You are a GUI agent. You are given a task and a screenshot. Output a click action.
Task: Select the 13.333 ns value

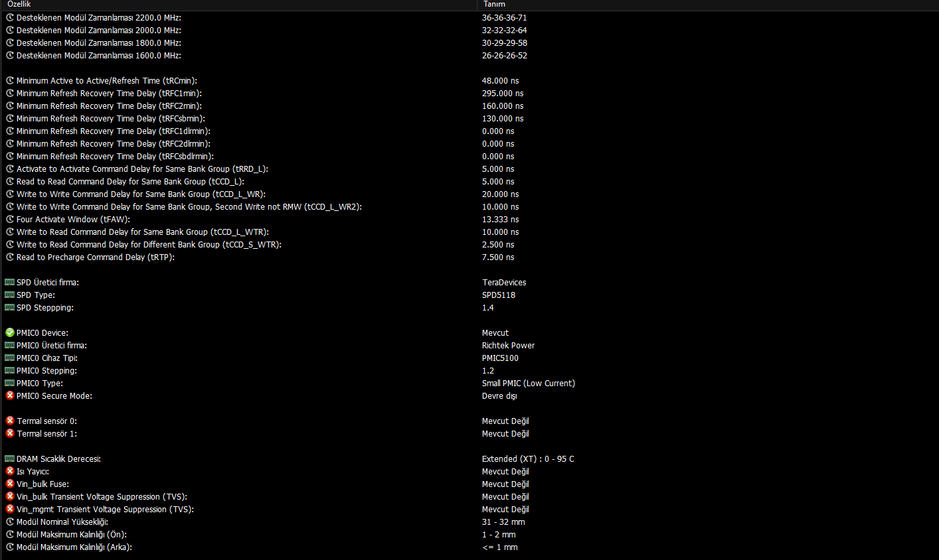click(501, 220)
